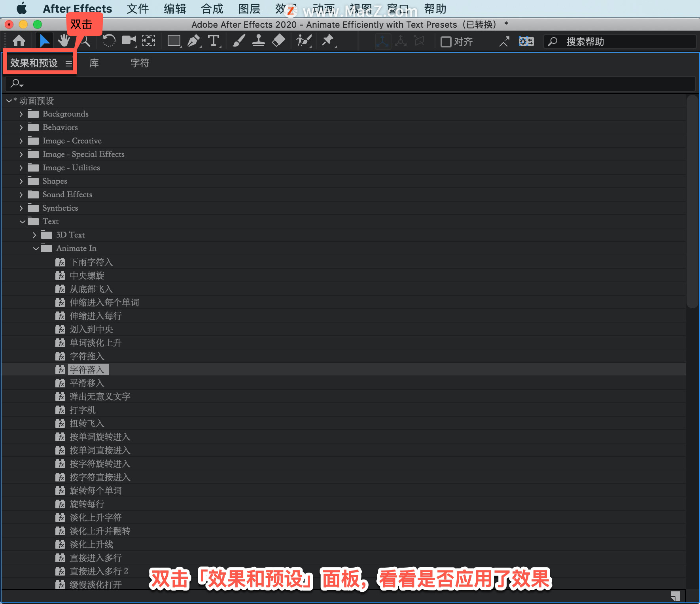The height and width of the screenshot is (604, 700).
Task: Open the Effects & Presets panel menu icon
Action: click(x=69, y=64)
